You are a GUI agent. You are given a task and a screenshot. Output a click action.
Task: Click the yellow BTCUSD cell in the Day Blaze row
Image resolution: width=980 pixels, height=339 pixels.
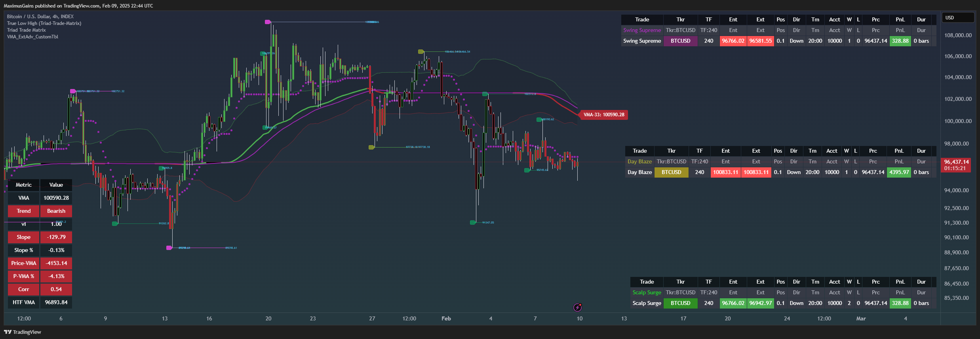[x=672, y=172]
